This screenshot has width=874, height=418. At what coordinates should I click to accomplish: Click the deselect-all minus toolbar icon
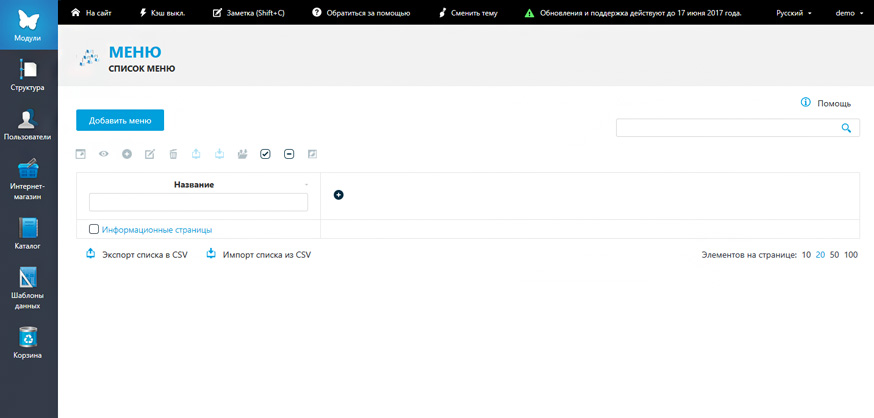tap(289, 154)
